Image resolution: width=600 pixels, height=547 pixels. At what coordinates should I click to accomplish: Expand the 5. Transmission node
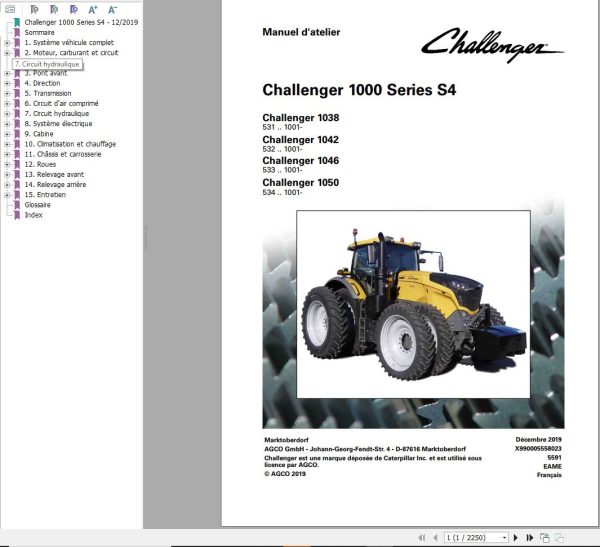click(7, 93)
